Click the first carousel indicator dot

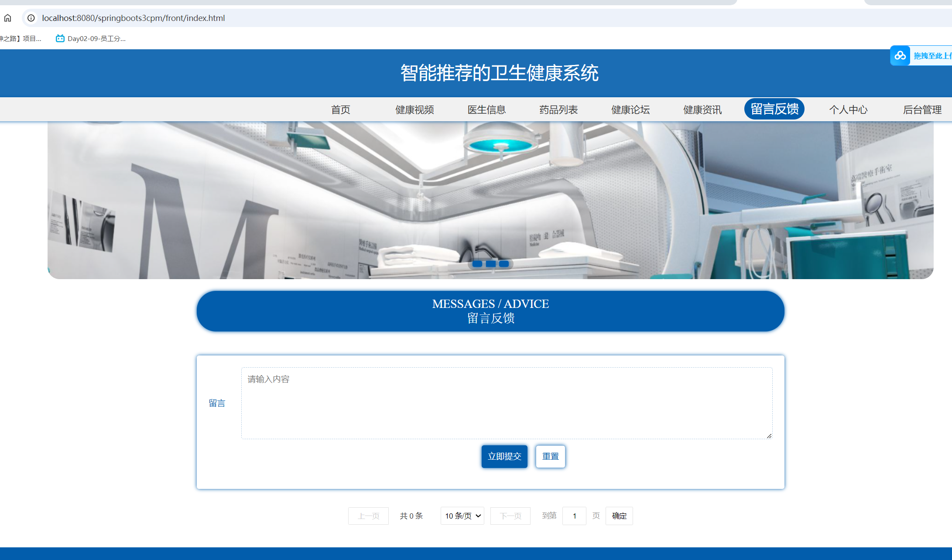(x=478, y=263)
